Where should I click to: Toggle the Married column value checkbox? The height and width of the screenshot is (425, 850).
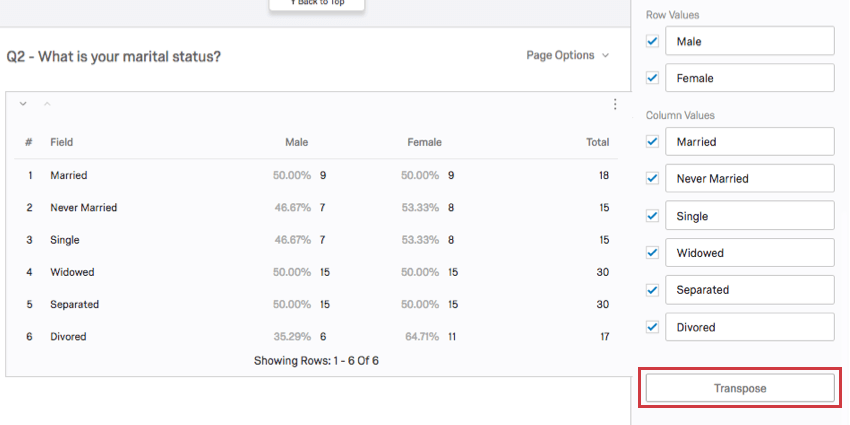(653, 142)
